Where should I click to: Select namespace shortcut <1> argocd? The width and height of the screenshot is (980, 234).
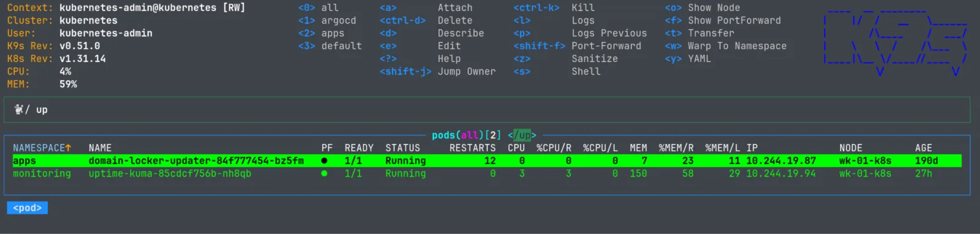[x=327, y=20]
